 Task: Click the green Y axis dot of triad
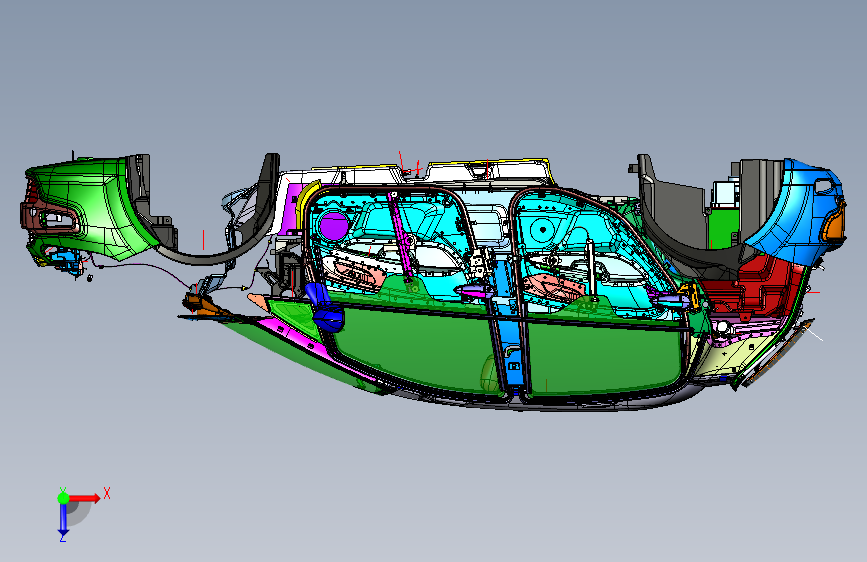64,498
